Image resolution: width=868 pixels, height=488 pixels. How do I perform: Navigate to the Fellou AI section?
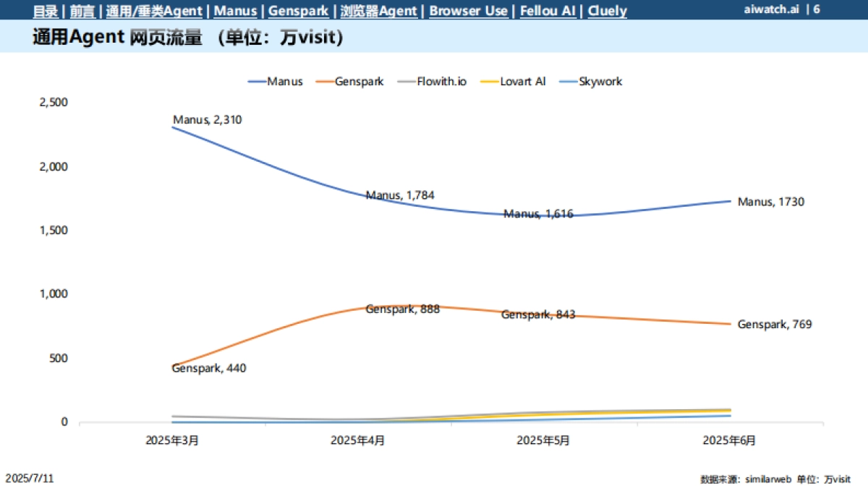(548, 11)
